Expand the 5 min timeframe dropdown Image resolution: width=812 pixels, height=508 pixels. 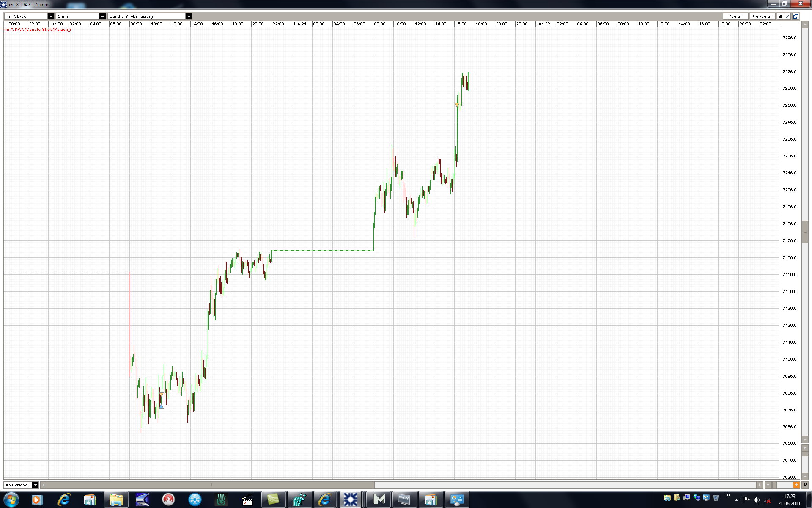click(102, 16)
